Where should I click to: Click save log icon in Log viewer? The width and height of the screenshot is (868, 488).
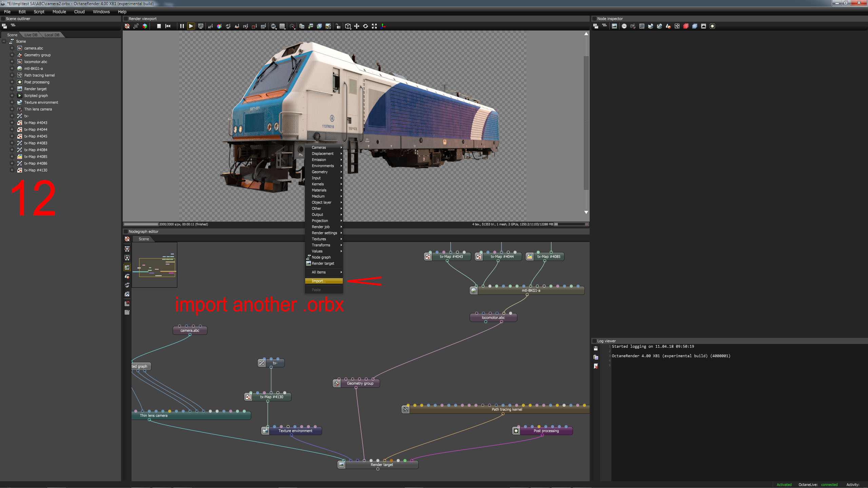click(596, 348)
